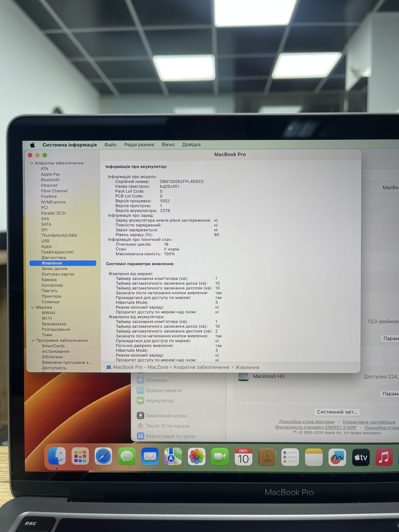Click Максимальна ємність 100% value
The image size is (399, 532).
pyautogui.click(x=169, y=254)
